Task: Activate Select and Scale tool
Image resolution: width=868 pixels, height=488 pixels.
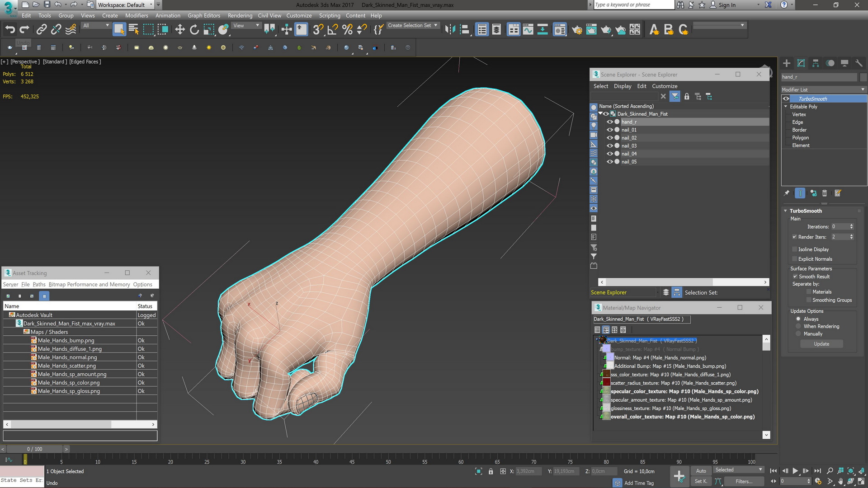Action: pyautogui.click(x=208, y=29)
